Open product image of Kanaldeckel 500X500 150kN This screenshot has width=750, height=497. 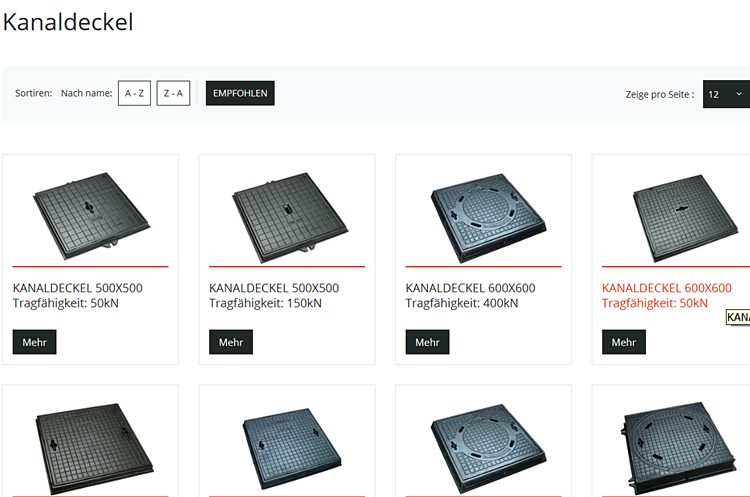(289, 217)
